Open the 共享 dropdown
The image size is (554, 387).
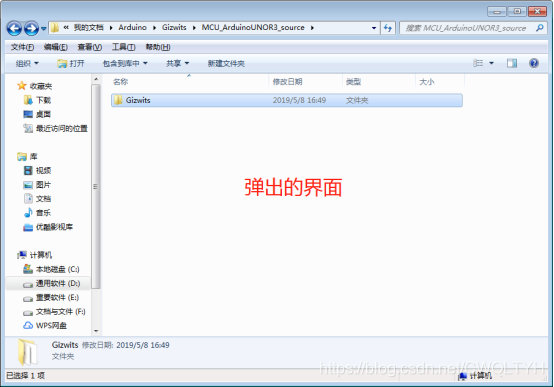(x=177, y=64)
